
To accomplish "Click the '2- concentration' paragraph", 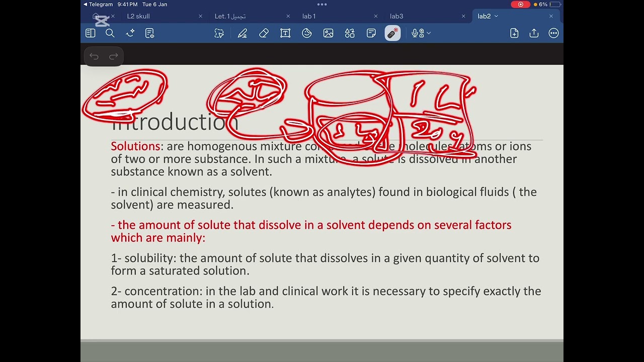I will click(x=326, y=298).
